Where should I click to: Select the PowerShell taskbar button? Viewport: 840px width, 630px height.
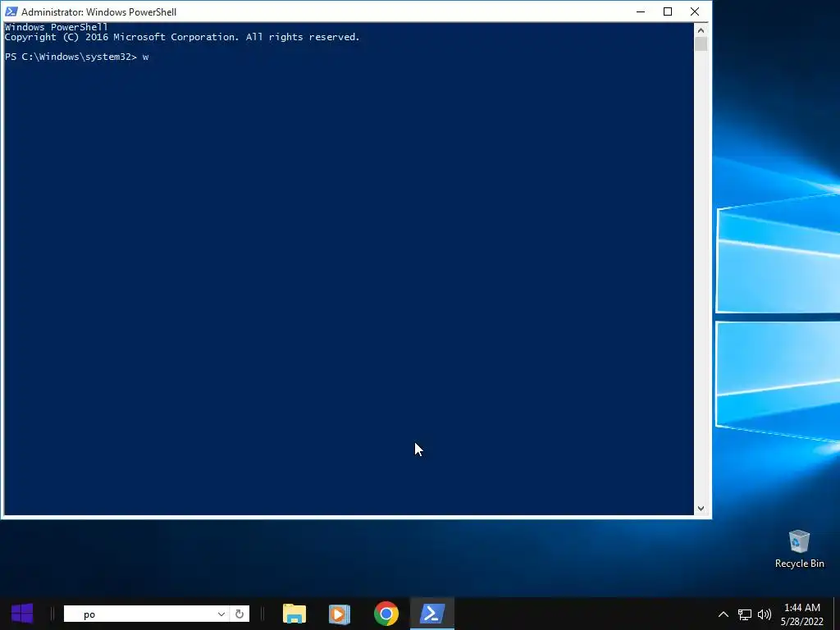pos(432,614)
